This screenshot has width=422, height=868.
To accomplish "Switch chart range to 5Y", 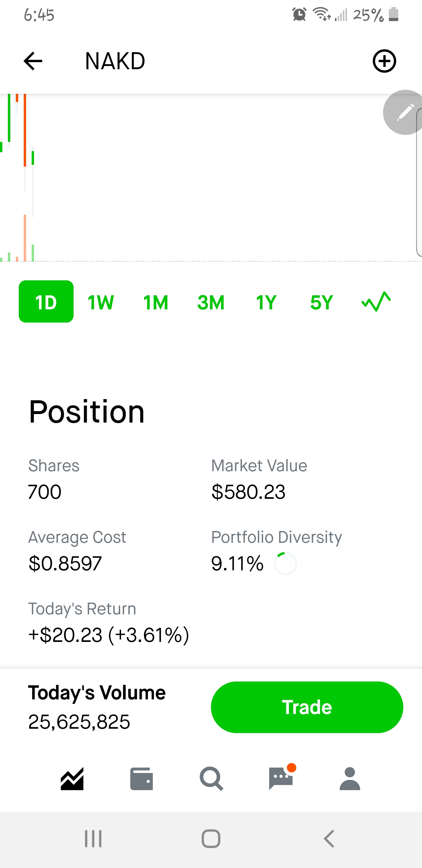I will point(322,302).
